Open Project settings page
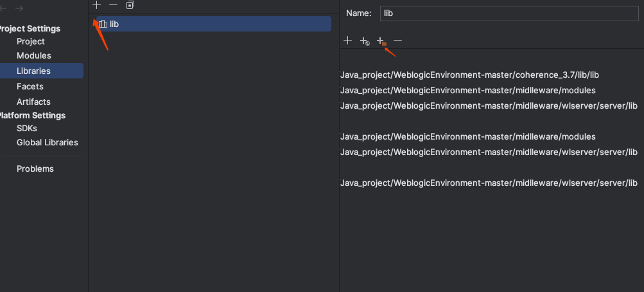The image size is (644, 292). [31, 41]
